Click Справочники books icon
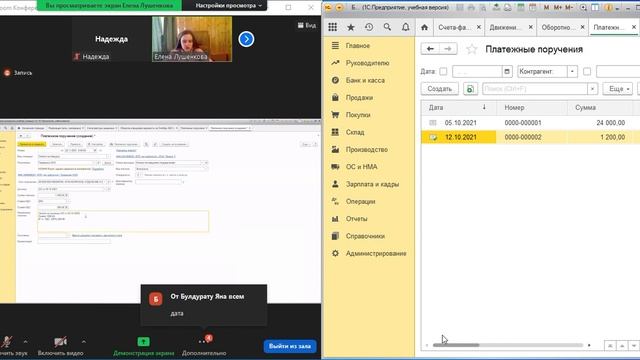The width and height of the screenshot is (640, 360). 335,236
